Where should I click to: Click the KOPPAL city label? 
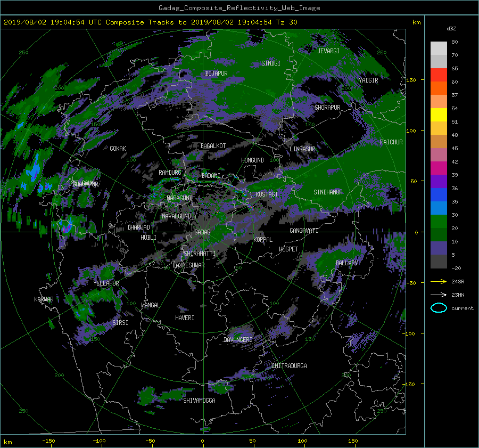click(263, 240)
